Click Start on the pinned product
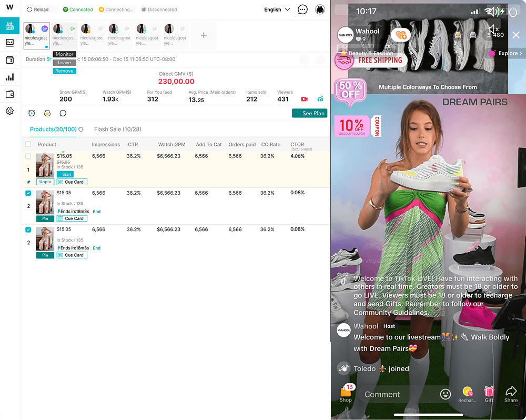Image resolution: width=526 pixels, height=420 pixels. pos(65,174)
